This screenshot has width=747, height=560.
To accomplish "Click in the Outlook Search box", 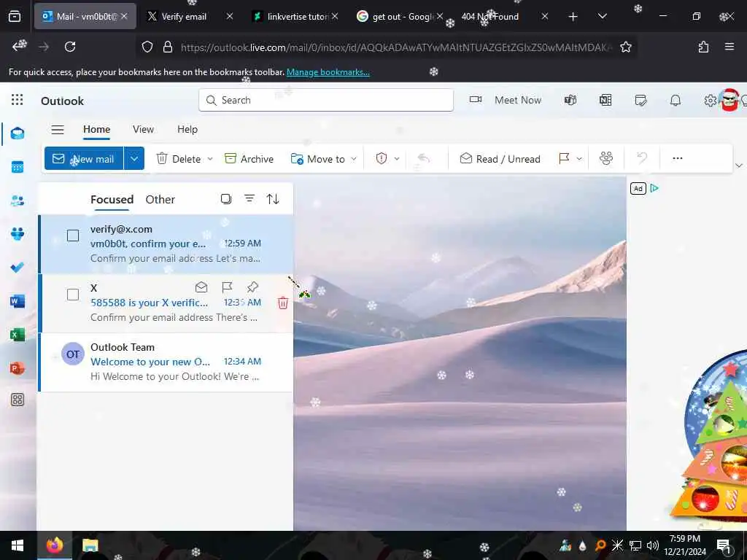I will [x=326, y=100].
